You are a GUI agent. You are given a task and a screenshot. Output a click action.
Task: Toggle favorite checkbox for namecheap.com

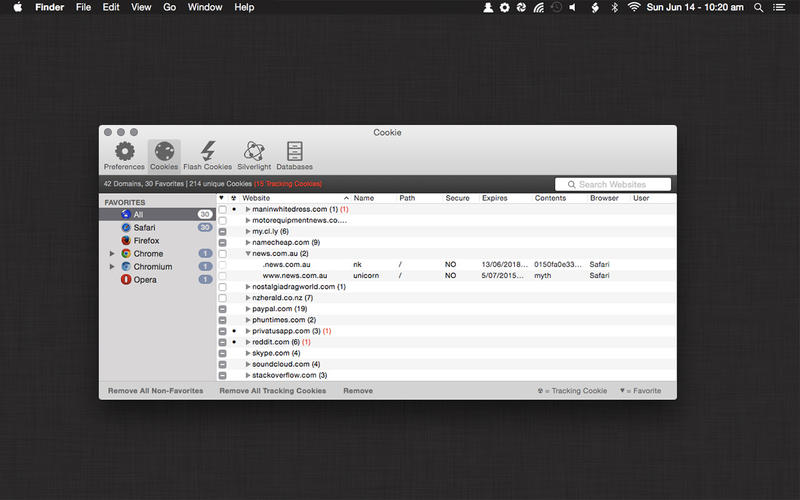point(222,243)
